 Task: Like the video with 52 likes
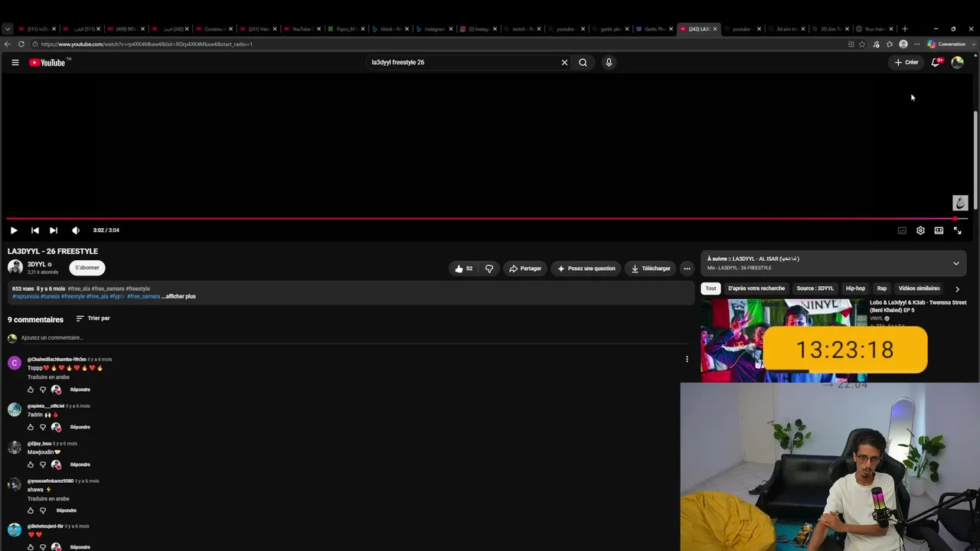463,269
